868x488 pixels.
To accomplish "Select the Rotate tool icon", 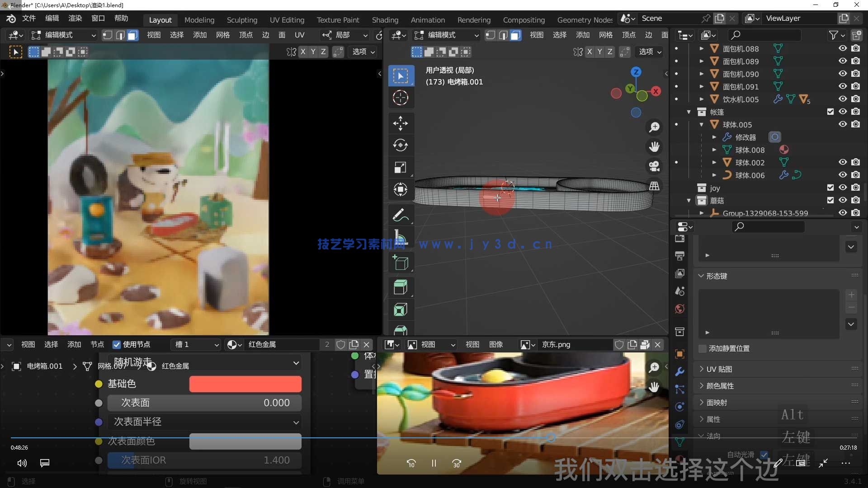I will point(400,145).
